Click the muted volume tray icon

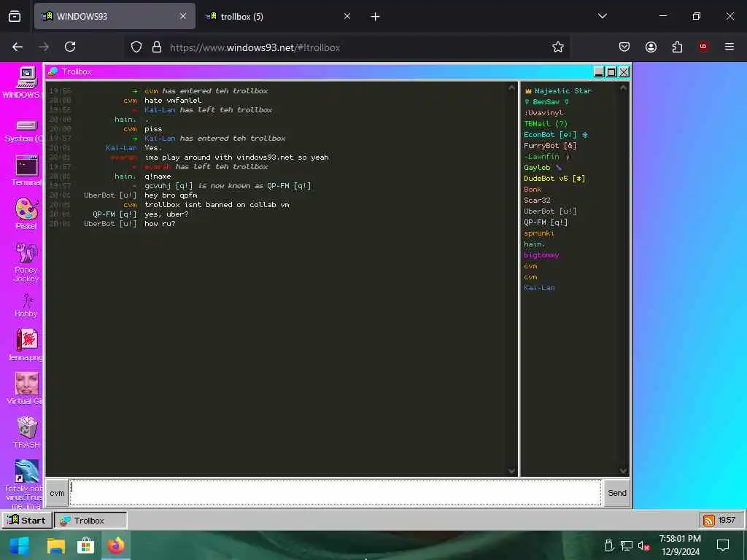click(x=643, y=546)
